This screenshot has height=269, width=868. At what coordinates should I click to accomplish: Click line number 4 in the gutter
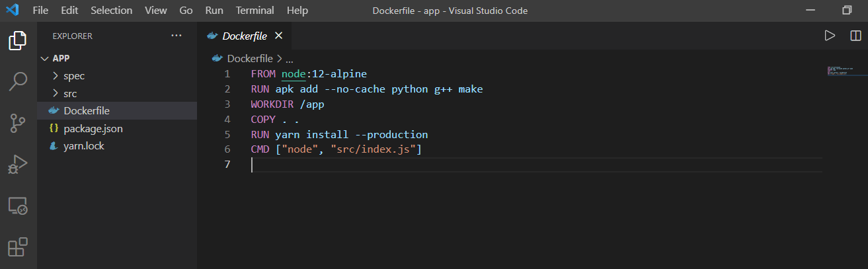(x=227, y=119)
